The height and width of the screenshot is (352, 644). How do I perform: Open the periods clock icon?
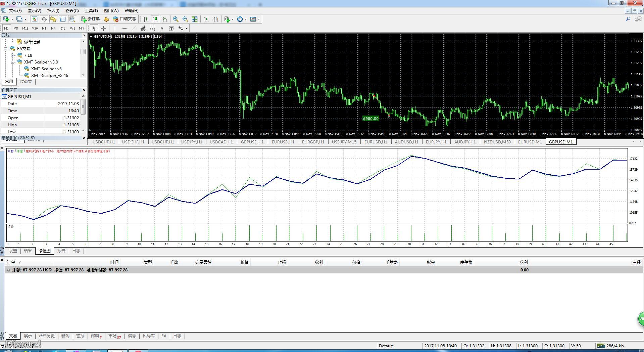click(x=240, y=19)
